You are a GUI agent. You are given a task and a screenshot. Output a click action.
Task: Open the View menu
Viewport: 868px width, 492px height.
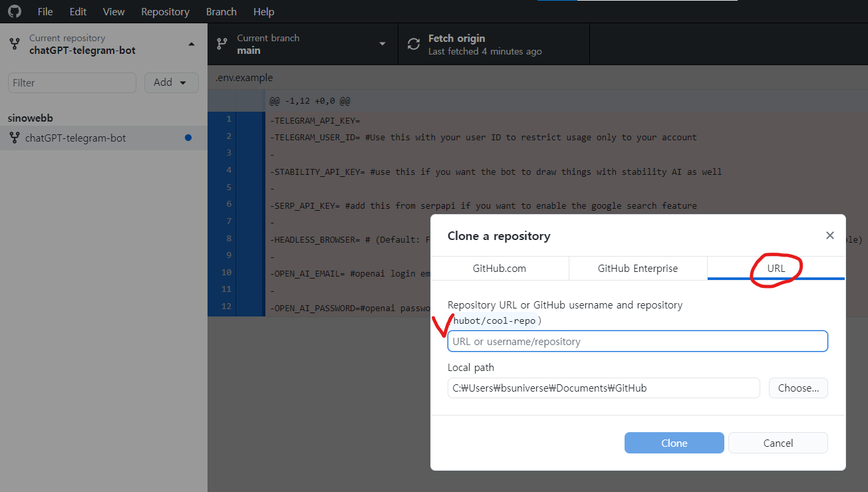click(x=114, y=12)
